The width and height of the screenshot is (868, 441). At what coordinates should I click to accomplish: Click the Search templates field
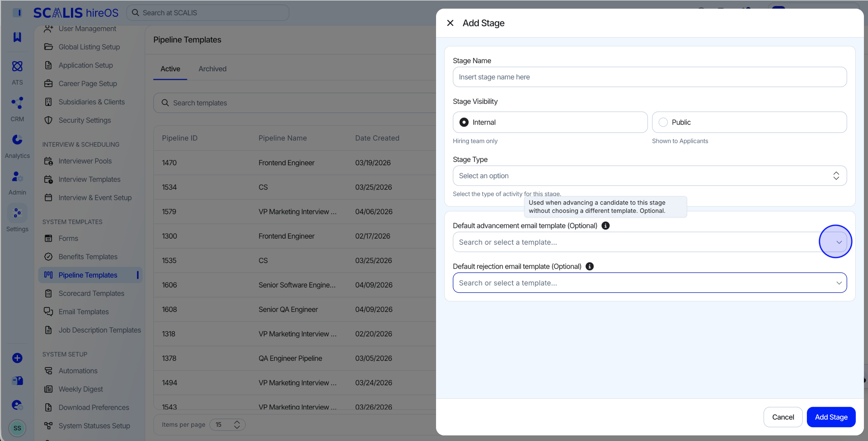(x=294, y=103)
